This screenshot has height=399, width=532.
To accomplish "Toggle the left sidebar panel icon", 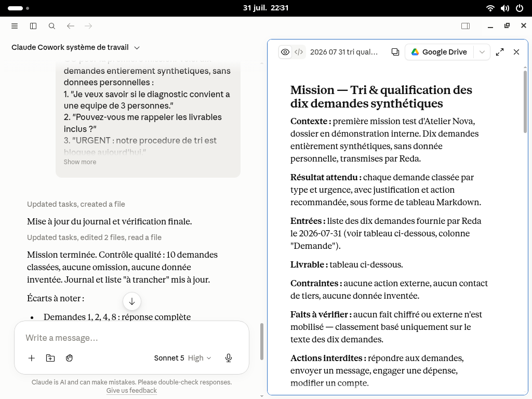I will [33, 26].
